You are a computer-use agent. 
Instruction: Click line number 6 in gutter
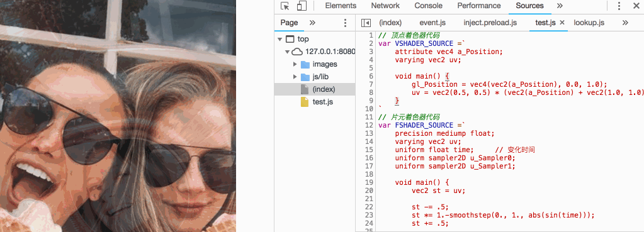(x=371, y=76)
